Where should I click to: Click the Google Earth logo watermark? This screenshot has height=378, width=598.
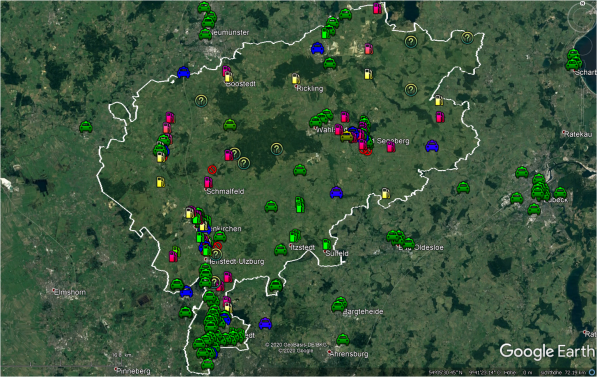pos(547,351)
